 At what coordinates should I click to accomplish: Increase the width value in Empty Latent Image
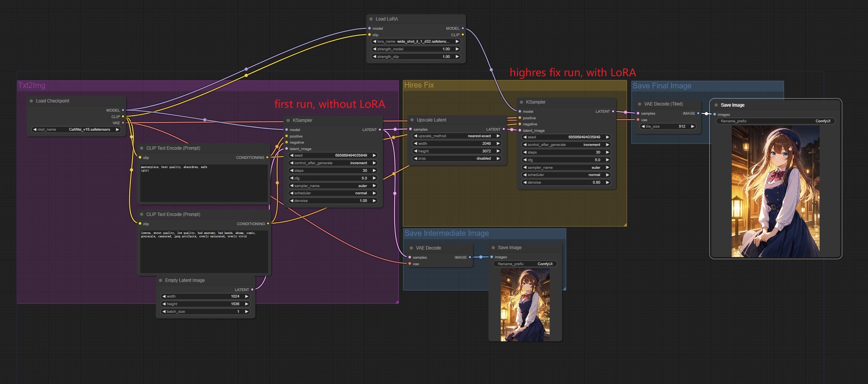[247, 296]
